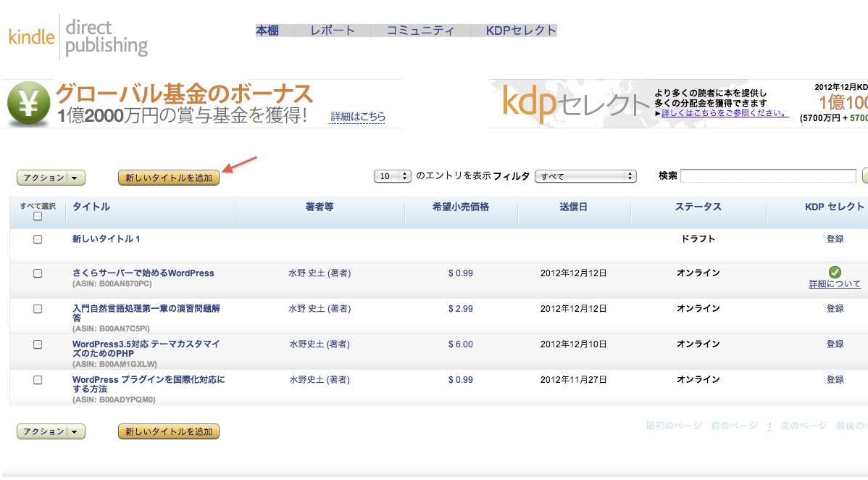868x480 pixels.
Task: Click the $ 2.99 price cell
Action: tap(461, 309)
